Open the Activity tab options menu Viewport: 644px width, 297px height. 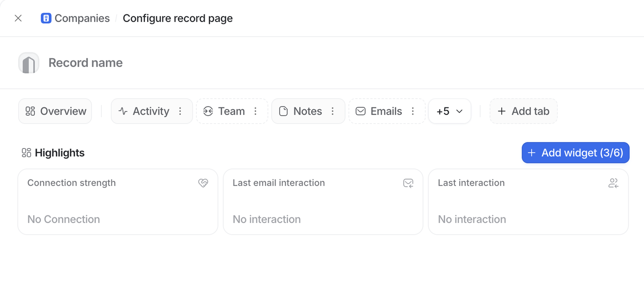tap(180, 111)
